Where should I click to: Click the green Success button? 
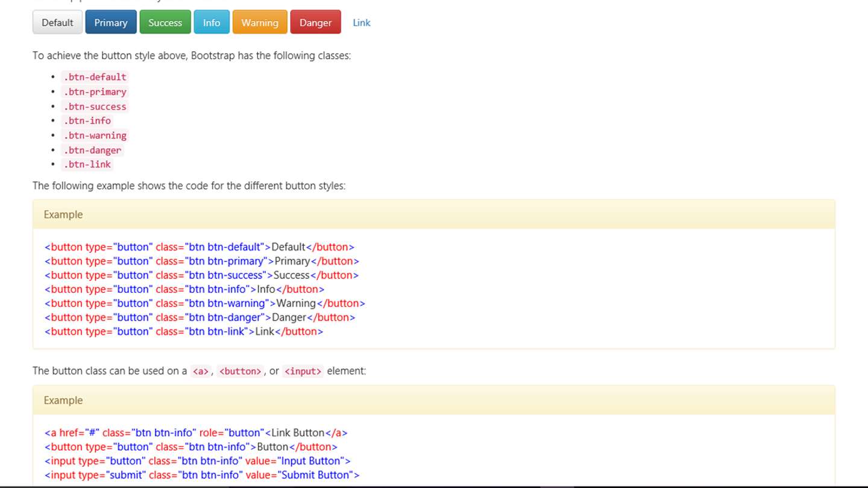pos(165,22)
